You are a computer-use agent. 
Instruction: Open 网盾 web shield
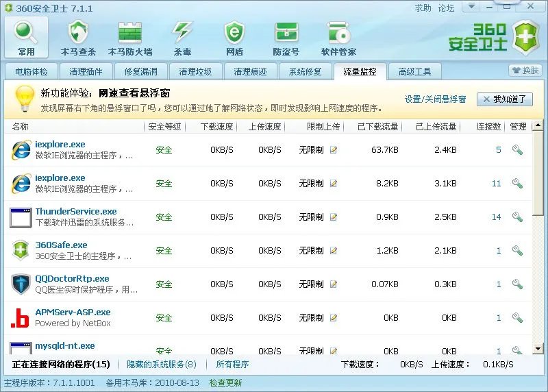pyautogui.click(x=234, y=38)
